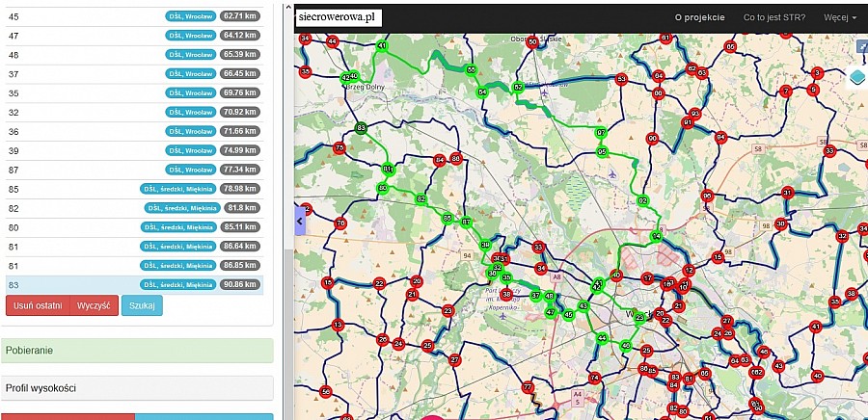Click dark green node 83 marker
Screen dimensions: 868x420
point(361,127)
